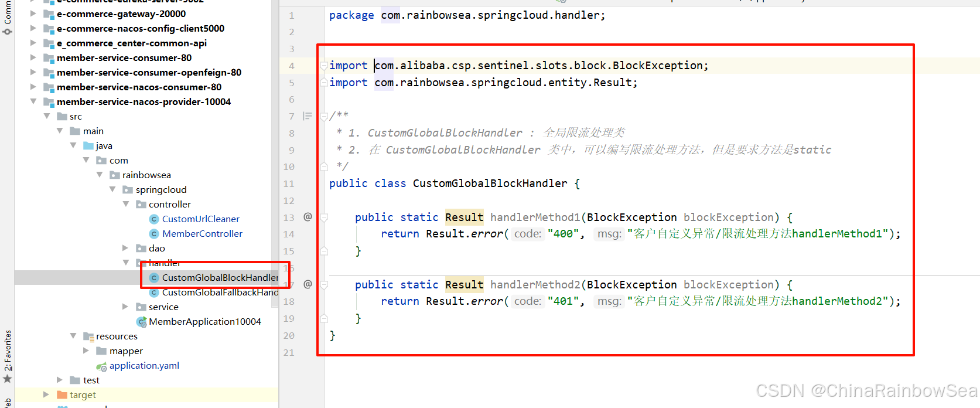Click the CustomUrlCleaner class icon
The width and height of the screenshot is (980, 408).
[x=154, y=219]
